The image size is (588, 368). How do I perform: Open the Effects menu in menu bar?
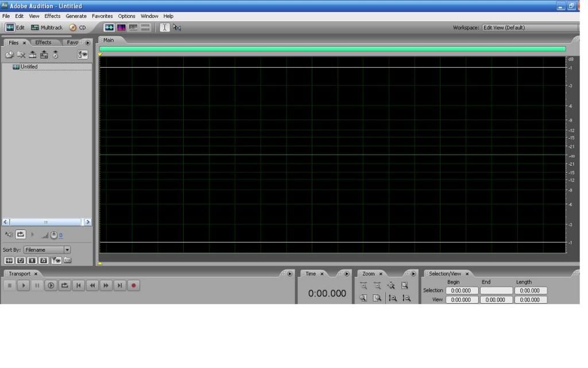tap(52, 16)
